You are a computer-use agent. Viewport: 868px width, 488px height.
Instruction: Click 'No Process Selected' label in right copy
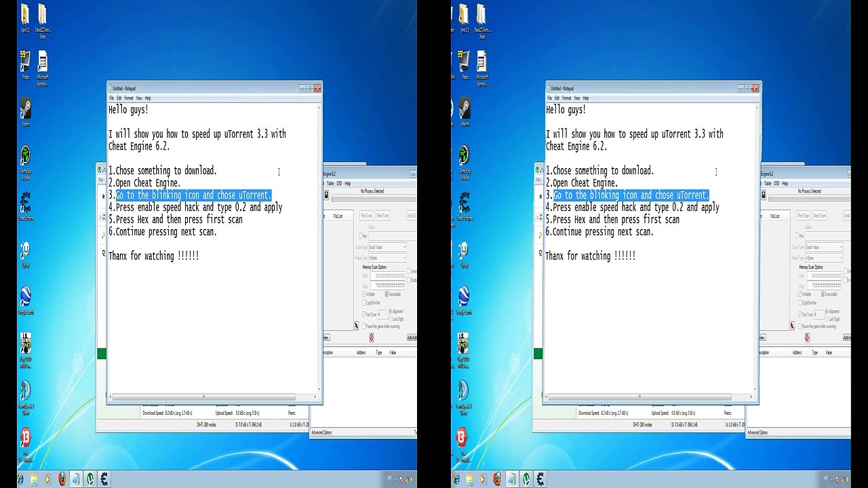809,191
